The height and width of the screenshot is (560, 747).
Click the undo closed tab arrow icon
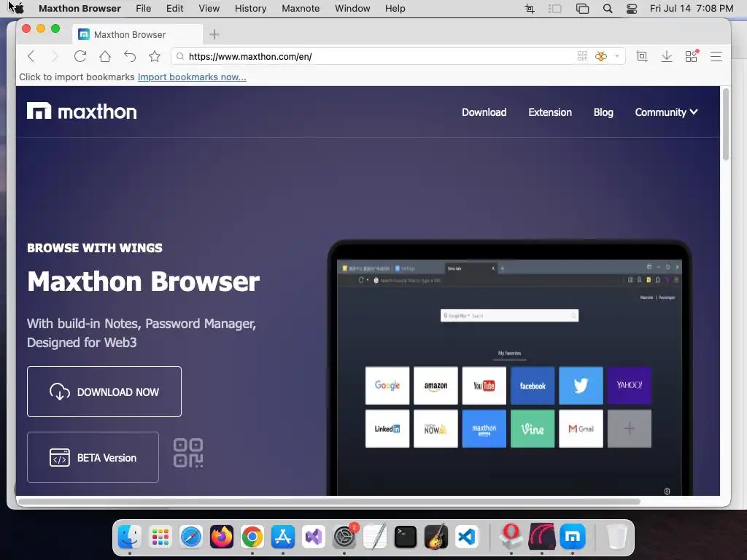(x=130, y=57)
